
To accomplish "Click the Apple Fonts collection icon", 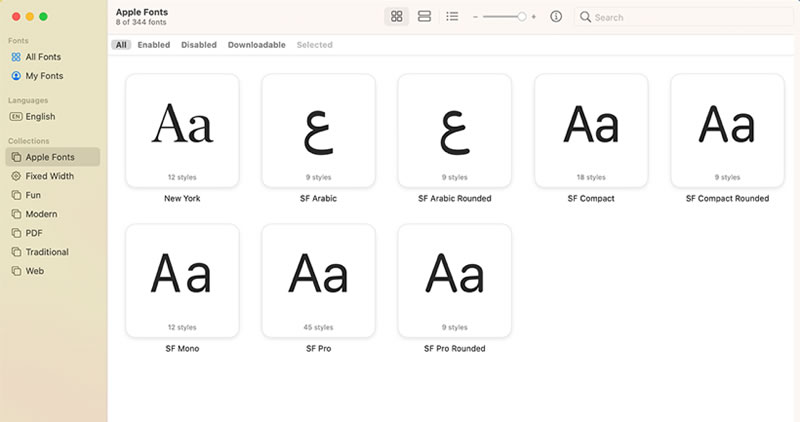I will pyautogui.click(x=16, y=157).
